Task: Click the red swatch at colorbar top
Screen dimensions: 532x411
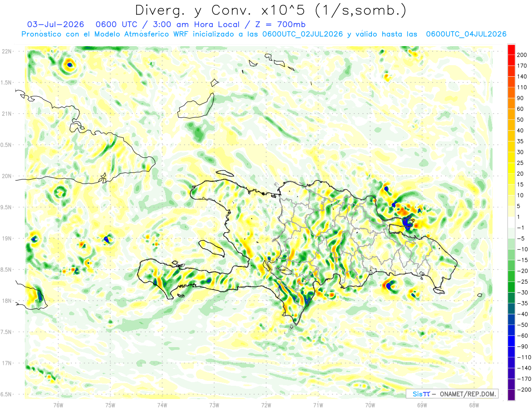Action: click(x=511, y=49)
